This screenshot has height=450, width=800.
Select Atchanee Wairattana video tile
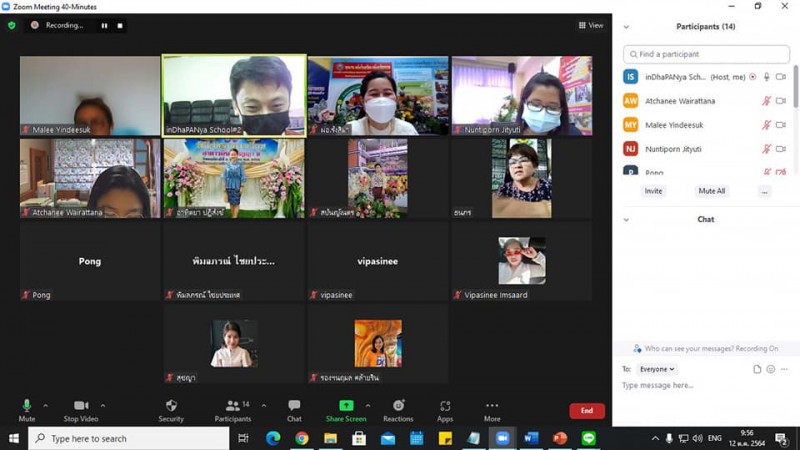(x=90, y=179)
